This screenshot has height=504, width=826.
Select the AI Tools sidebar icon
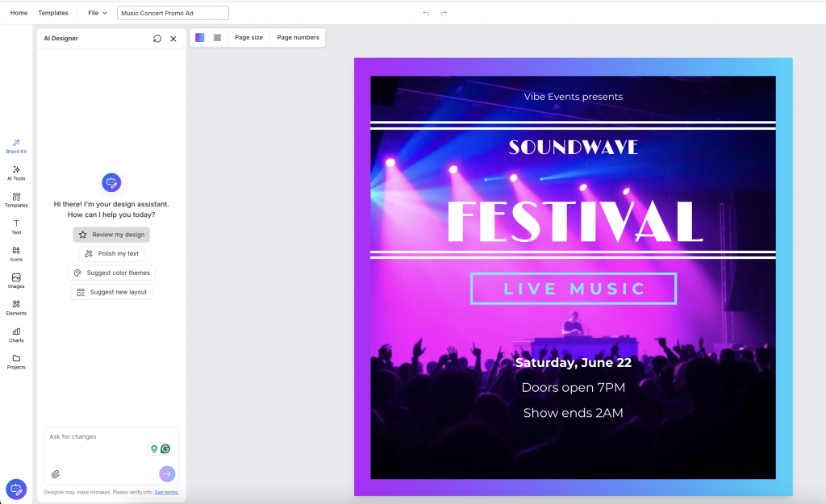(16, 173)
